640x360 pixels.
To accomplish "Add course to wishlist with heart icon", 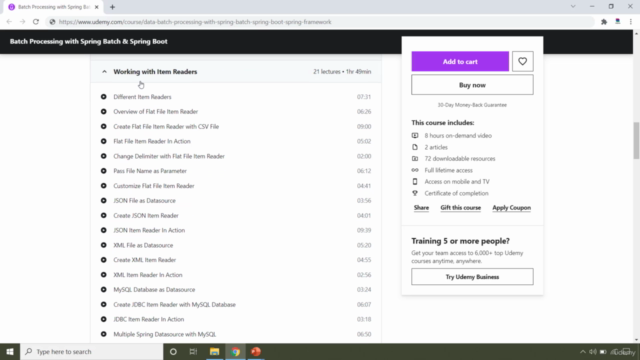I will (x=522, y=62).
